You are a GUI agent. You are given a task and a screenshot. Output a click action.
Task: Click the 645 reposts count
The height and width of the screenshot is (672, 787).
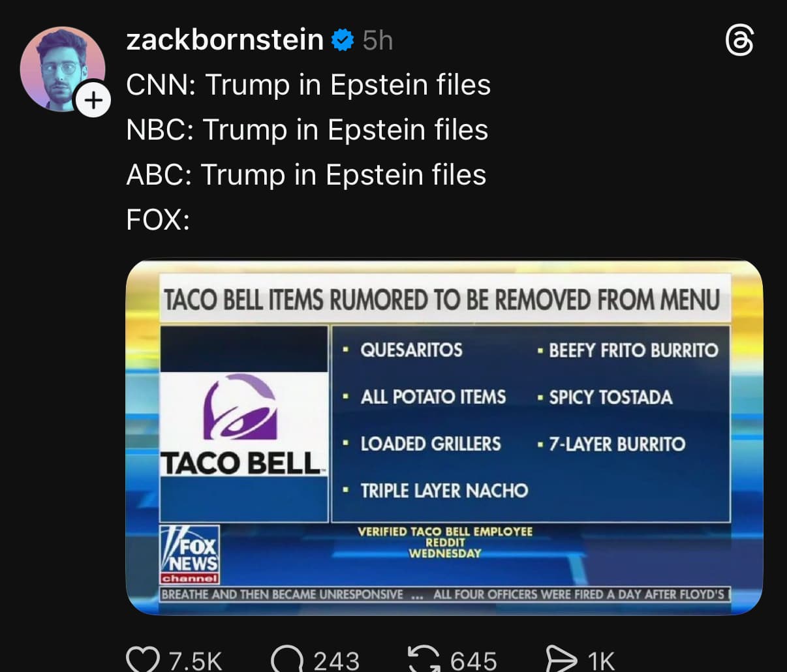[x=473, y=660]
